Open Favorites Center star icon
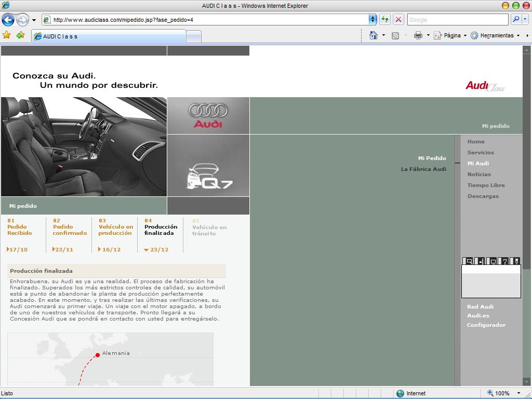 point(6,35)
